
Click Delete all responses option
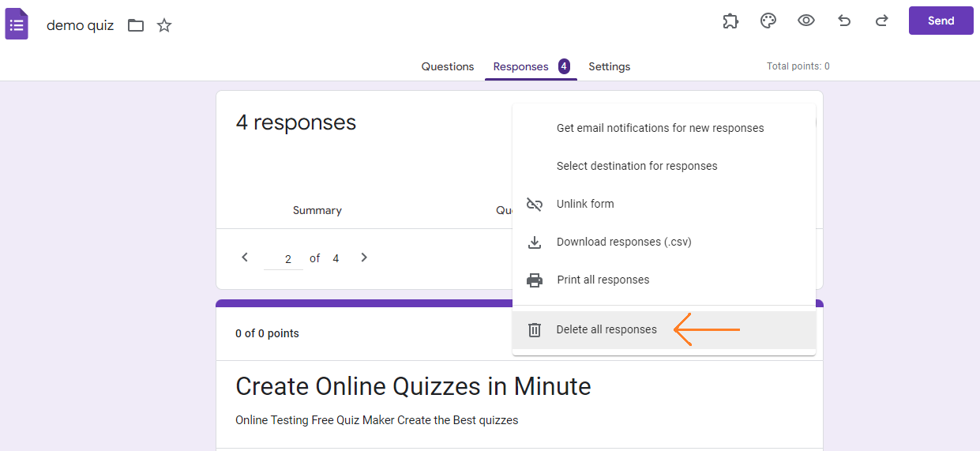click(x=606, y=329)
